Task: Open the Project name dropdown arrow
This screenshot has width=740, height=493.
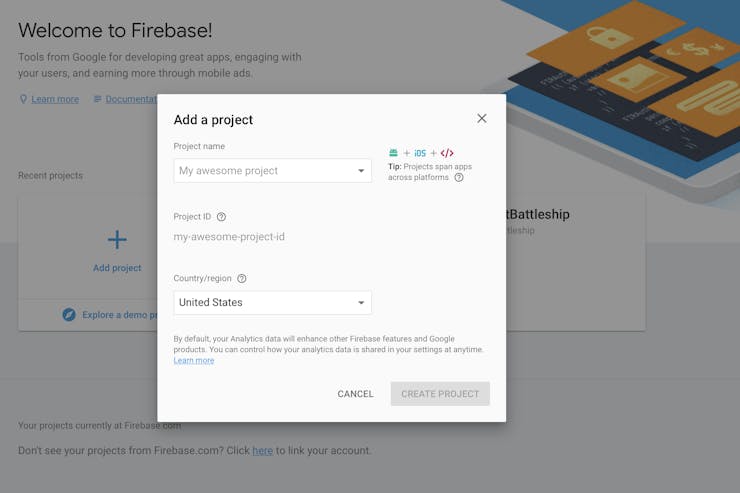Action: pyautogui.click(x=361, y=171)
